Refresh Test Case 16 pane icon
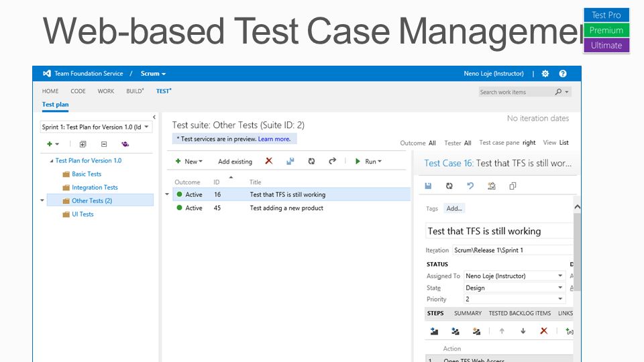The height and width of the screenshot is (362, 644). coord(449,186)
